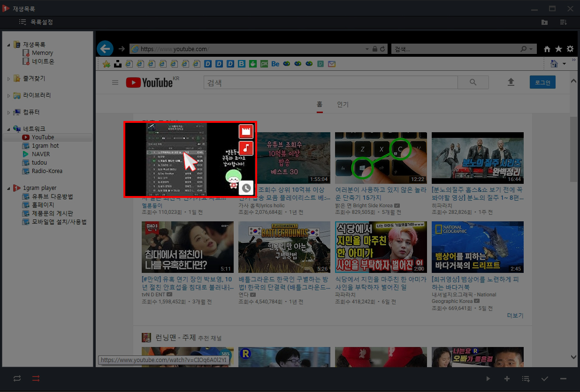Expand the 즐겨찾기 tree node
Viewport: 580px width, 392px height.
click(x=8, y=78)
